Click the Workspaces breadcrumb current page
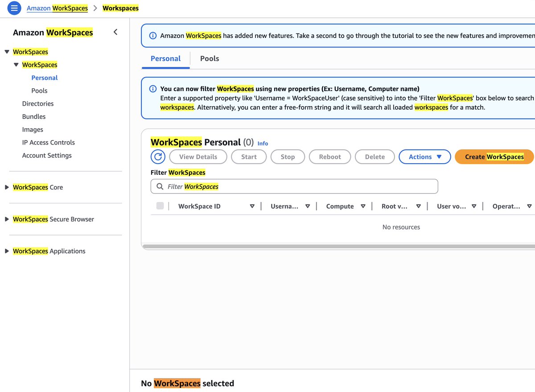Screen dimensions: 535x392 (120, 8)
